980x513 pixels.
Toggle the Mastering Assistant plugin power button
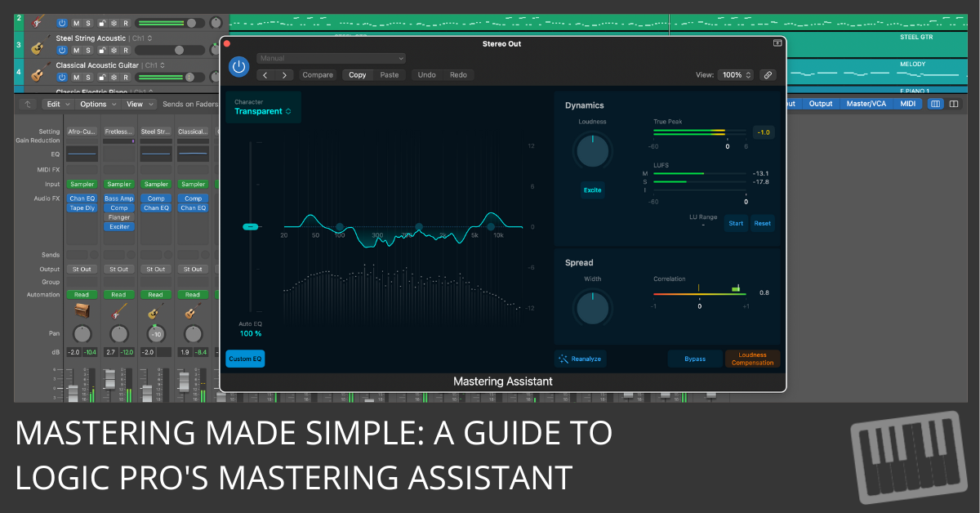[x=238, y=68]
